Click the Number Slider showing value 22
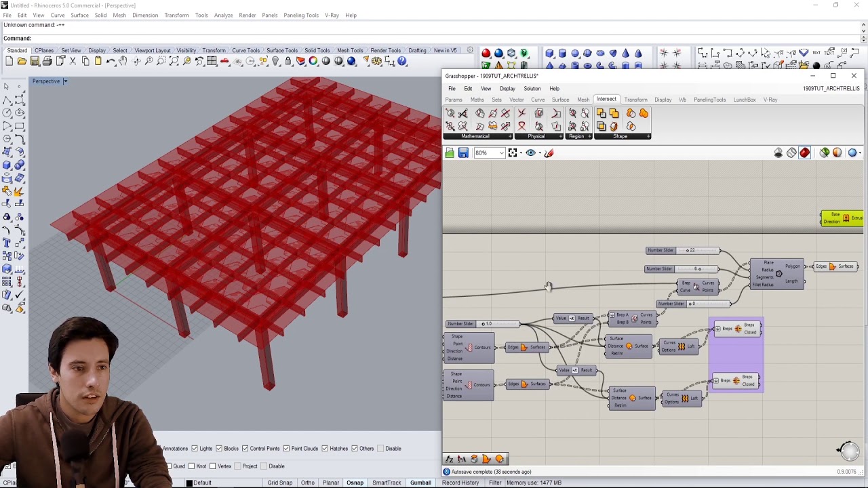Image resolution: width=868 pixels, height=488 pixels. point(682,251)
